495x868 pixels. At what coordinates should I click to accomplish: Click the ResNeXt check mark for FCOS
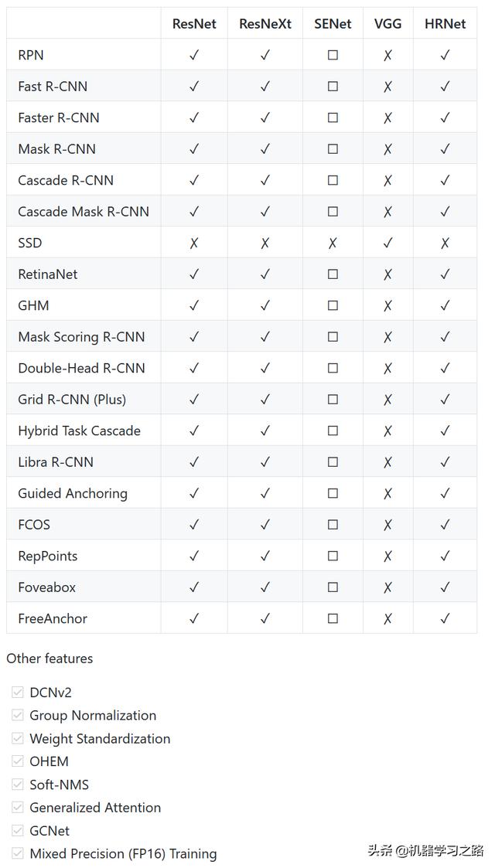(x=265, y=524)
